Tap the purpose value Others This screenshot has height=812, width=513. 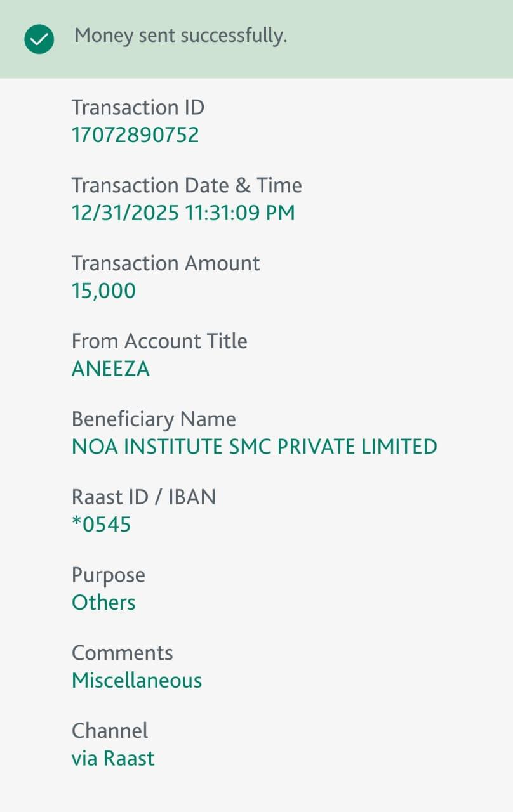[x=103, y=603]
